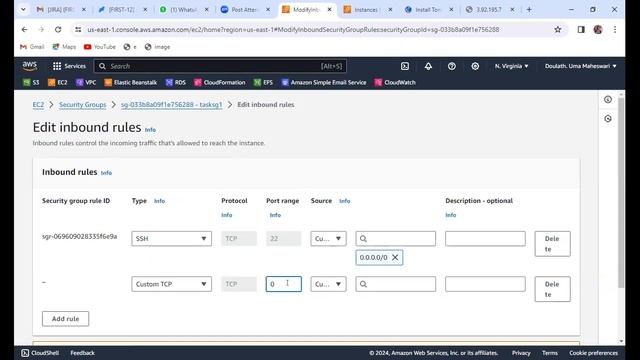Remove the 0.0.0.0/0 source chip
This screenshot has width=640, height=360.
coord(395,258)
